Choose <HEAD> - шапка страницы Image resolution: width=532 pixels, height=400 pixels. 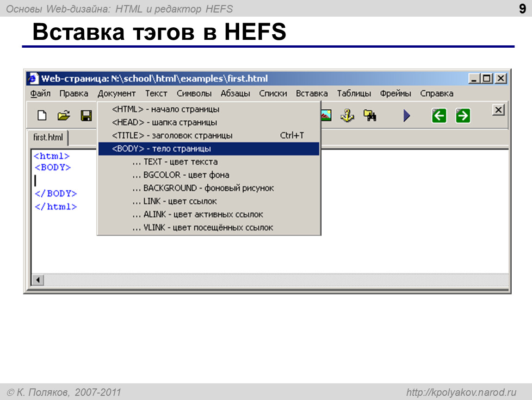point(209,122)
